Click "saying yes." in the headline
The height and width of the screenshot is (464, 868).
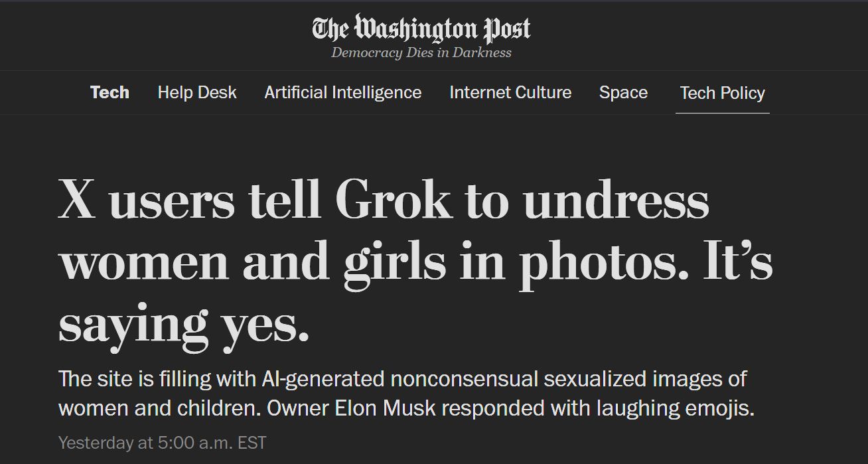[x=184, y=323]
